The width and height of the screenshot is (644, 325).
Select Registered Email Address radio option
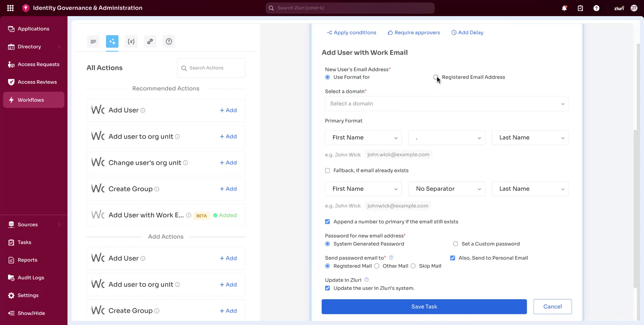(436, 77)
